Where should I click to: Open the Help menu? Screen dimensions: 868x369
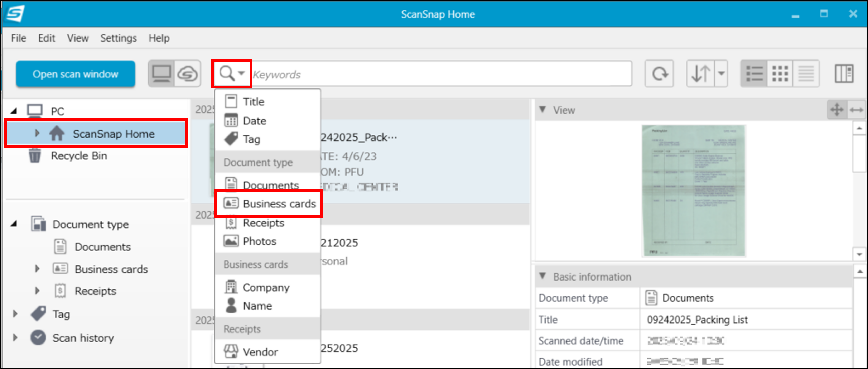pyautogui.click(x=159, y=38)
